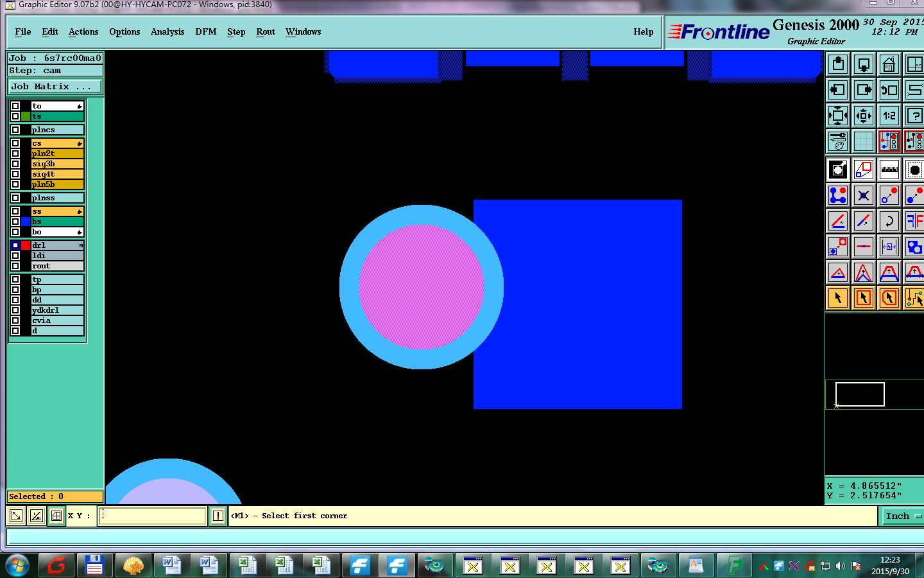Toggle the 'cs' layer checkbox
Screen dimensions: 924x578
click(15, 143)
